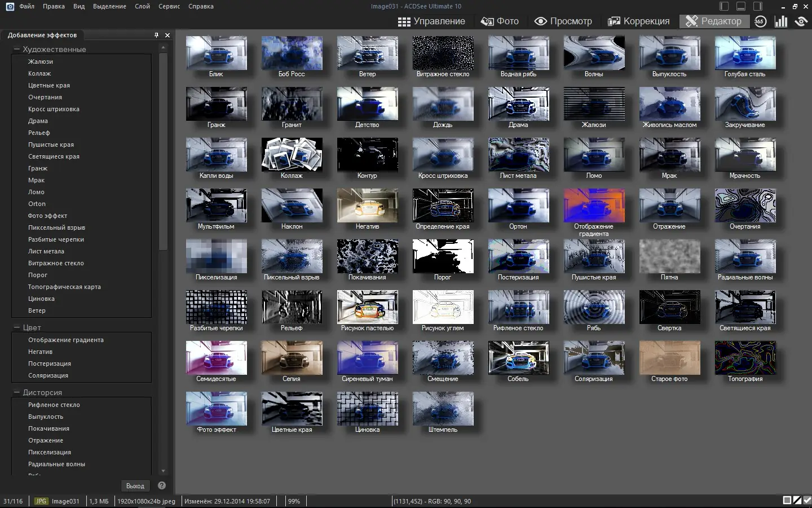Click the diagonal slash icon in status bar
Screen dimensions: 812x508
click(x=797, y=500)
